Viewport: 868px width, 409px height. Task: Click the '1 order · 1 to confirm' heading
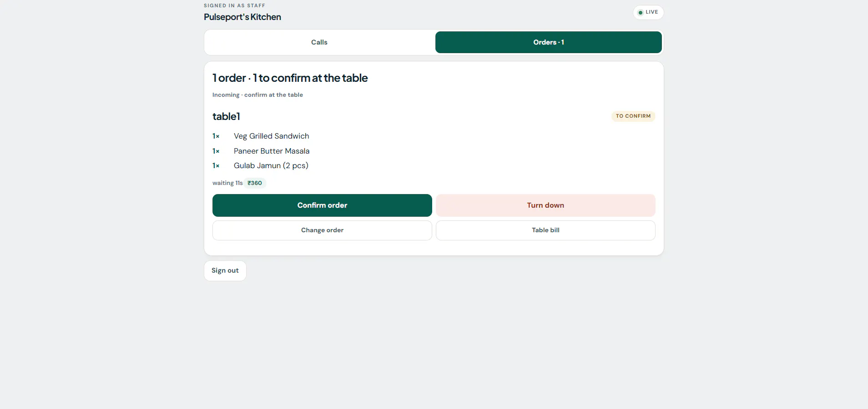(x=290, y=78)
